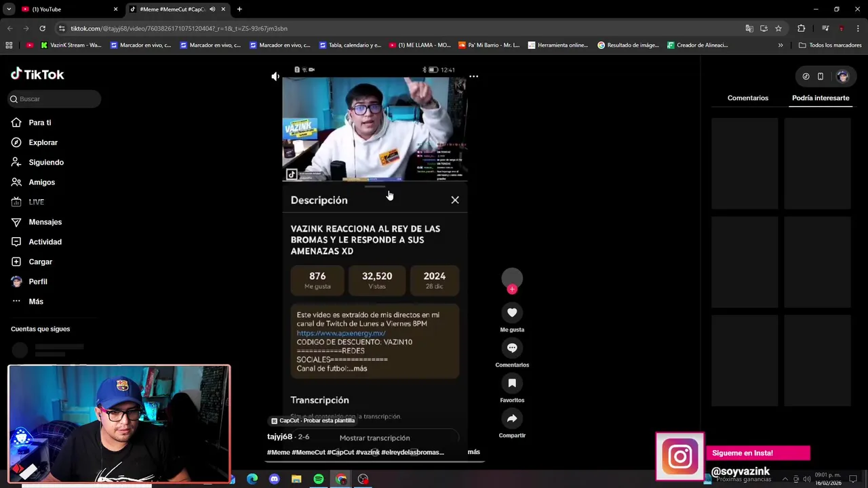Screen dimensions: 868x488
Task: Mute the TikTok browser tab audio
Action: click(212, 9)
